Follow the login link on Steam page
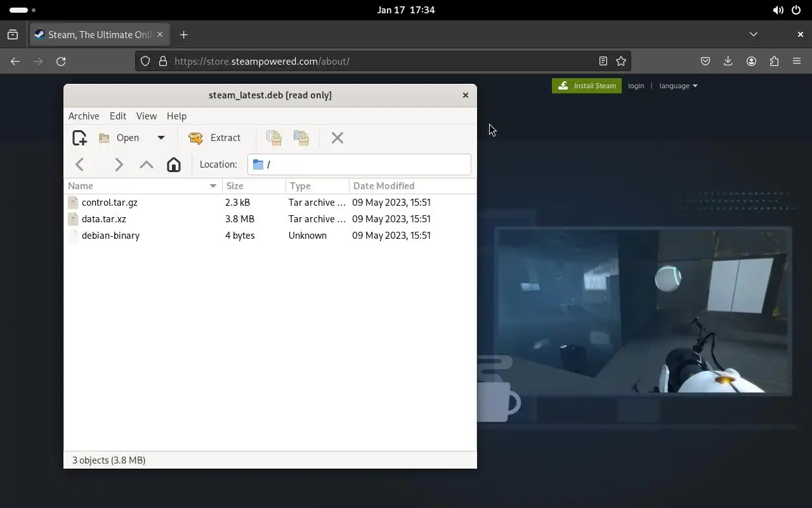The height and width of the screenshot is (508, 812). tap(636, 86)
